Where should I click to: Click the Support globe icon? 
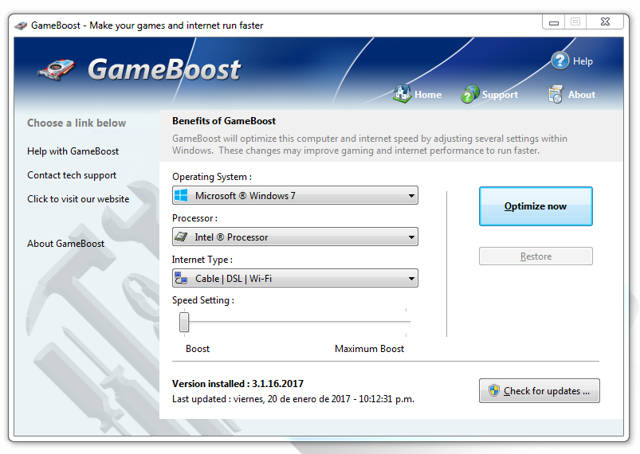[470, 94]
